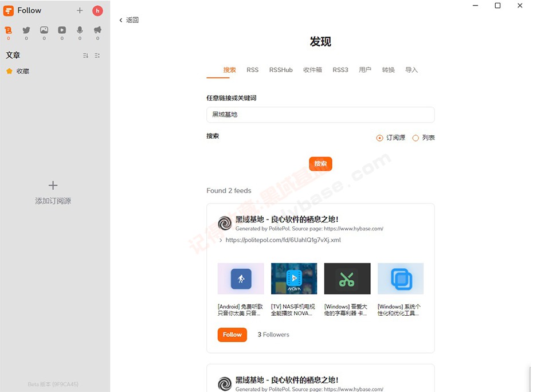Viewport: 533px width, 392px height.
Task: Click the [TV] NAS手机电视 article caption
Action: 293,309
